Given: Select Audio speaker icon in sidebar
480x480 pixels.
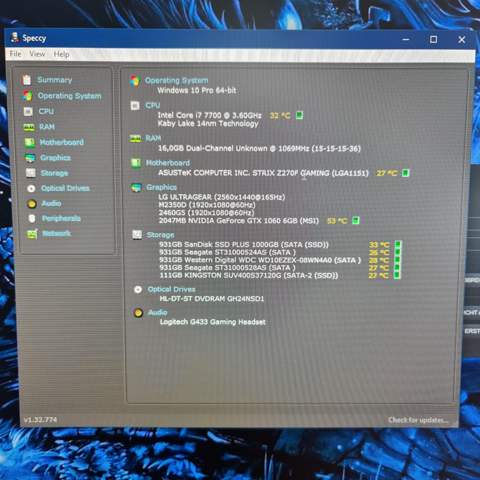Looking at the screenshot, I should pos(32,204).
